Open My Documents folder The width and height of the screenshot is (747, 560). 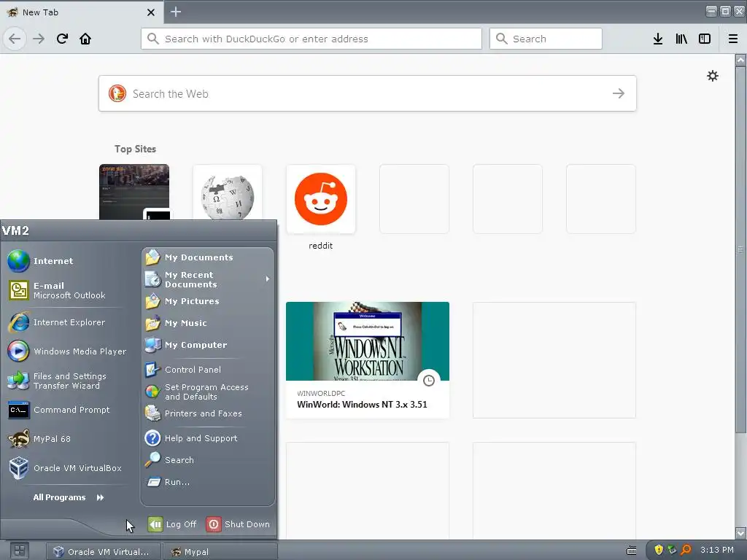tap(208, 257)
